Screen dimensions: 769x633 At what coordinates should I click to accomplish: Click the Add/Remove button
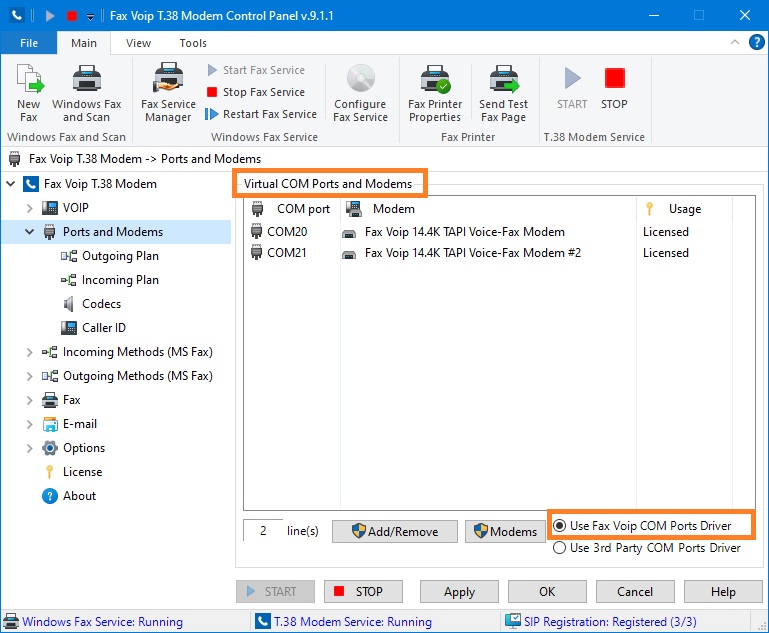[x=395, y=532]
